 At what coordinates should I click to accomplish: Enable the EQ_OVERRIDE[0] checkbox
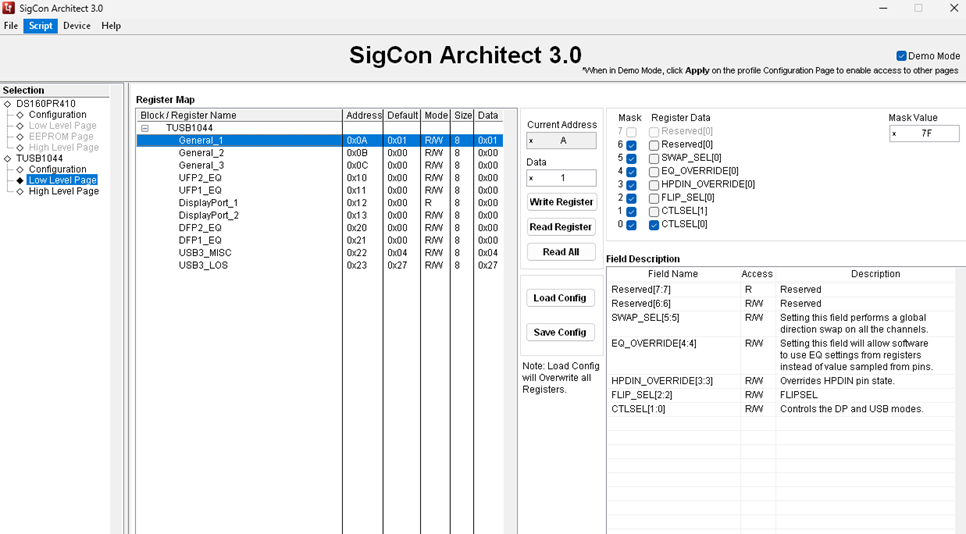[654, 171]
